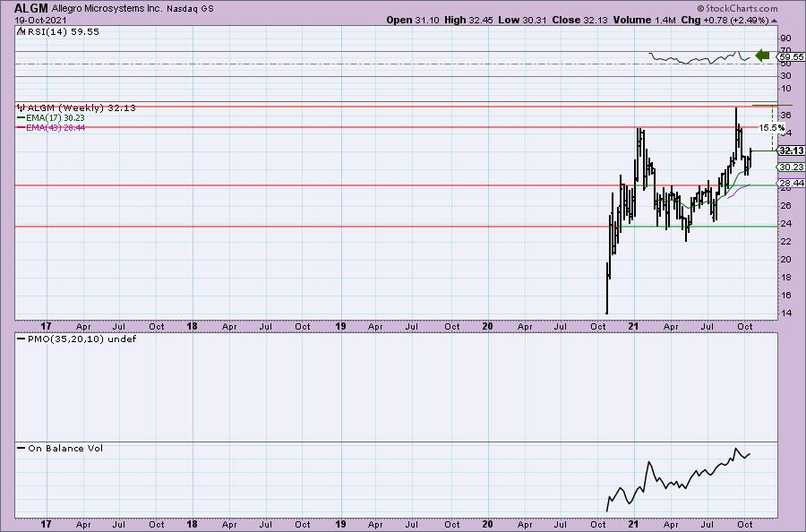Click price axis label 16
The height and width of the screenshot is (532, 806).
pyautogui.click(x=786, y=296)
